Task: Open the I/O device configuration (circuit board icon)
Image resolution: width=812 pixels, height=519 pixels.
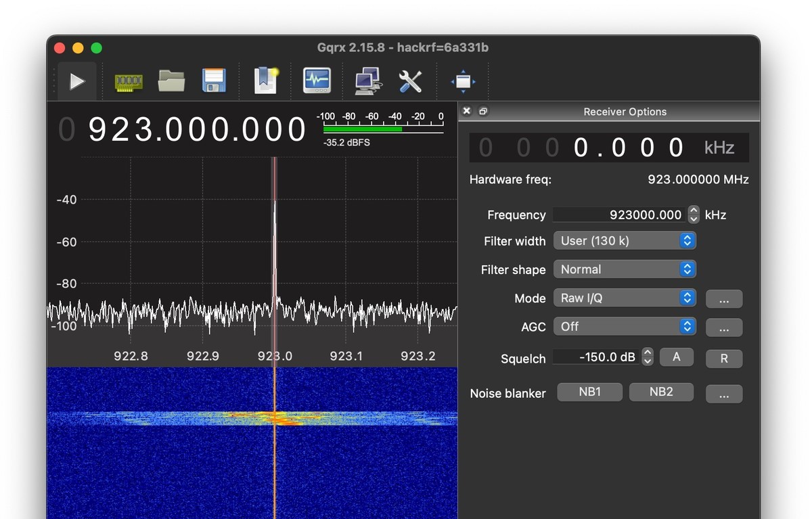Action: [129, 82]
